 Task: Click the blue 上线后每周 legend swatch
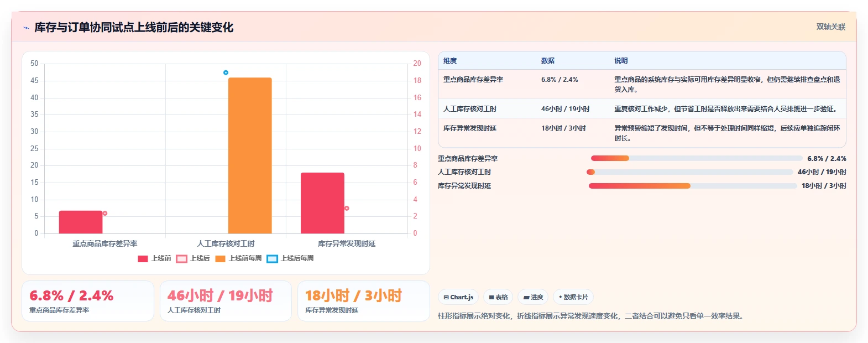coord(272,259)
